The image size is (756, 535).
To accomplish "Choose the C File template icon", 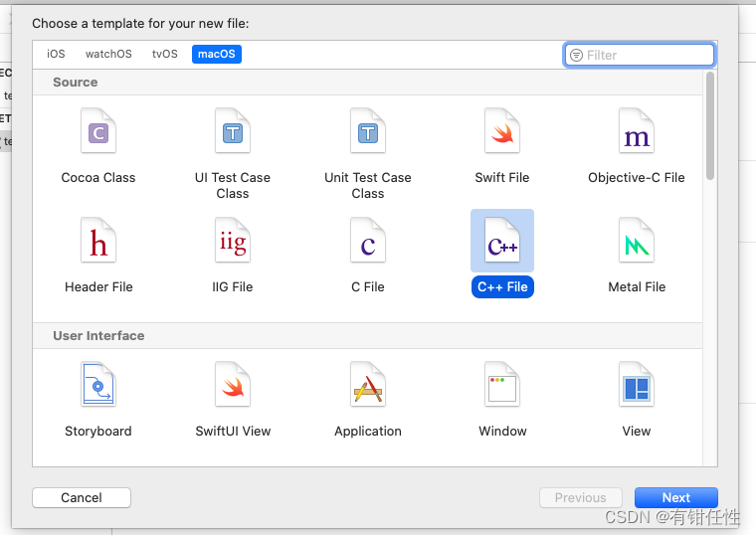I will coord(368,240).
